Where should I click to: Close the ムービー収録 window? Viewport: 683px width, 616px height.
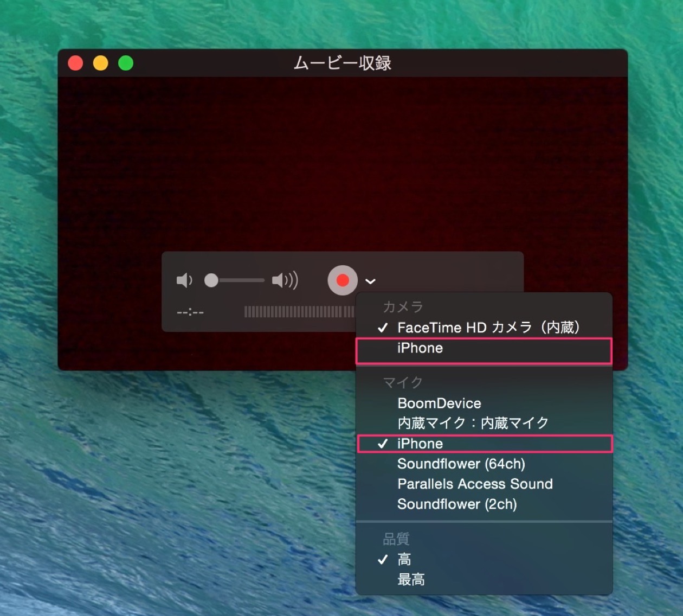coord(75,63)
